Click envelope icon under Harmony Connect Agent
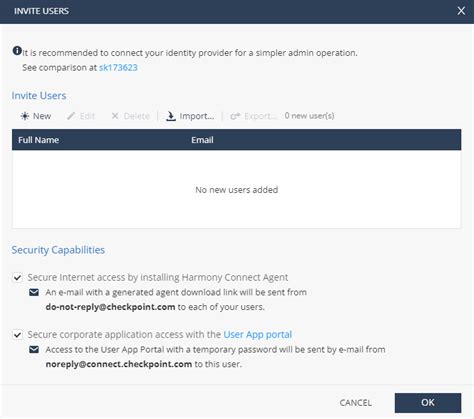 click(x=34, y=292)
